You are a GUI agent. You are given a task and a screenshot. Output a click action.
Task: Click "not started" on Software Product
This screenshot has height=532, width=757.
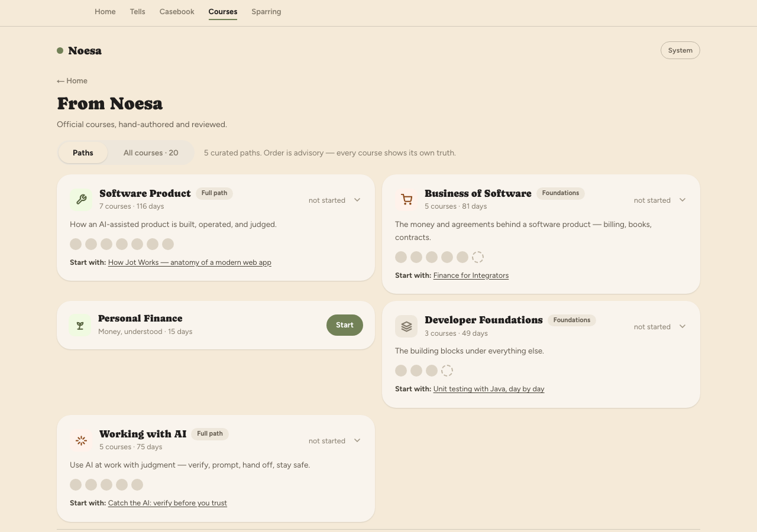point(327,200)
